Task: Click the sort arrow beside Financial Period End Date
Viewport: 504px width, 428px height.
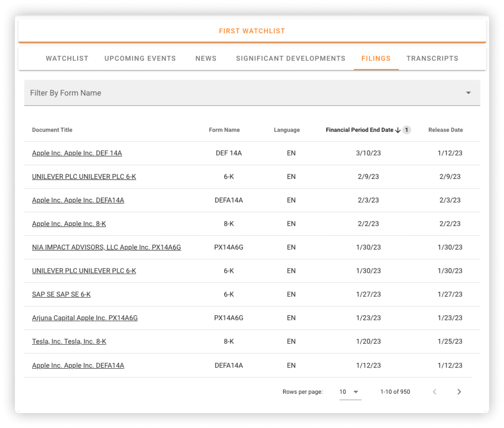Action: (x=398, y=130)
